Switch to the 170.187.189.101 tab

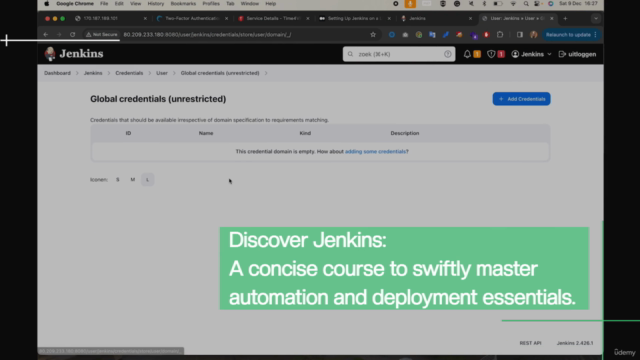pyautogui.click(x=111, y=18)
